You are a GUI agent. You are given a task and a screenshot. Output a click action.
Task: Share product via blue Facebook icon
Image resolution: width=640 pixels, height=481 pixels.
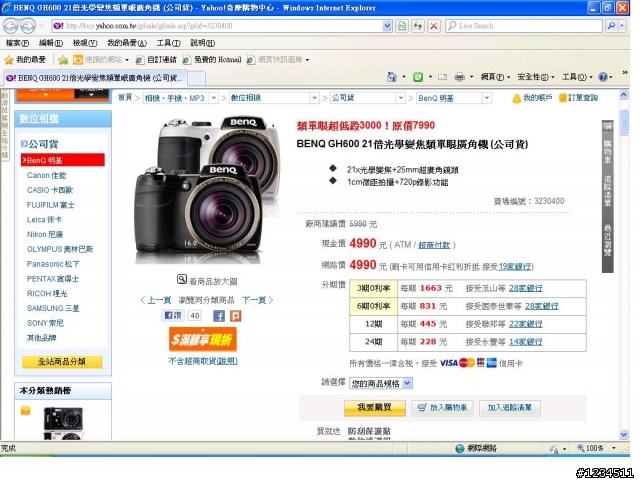point(219,316)
